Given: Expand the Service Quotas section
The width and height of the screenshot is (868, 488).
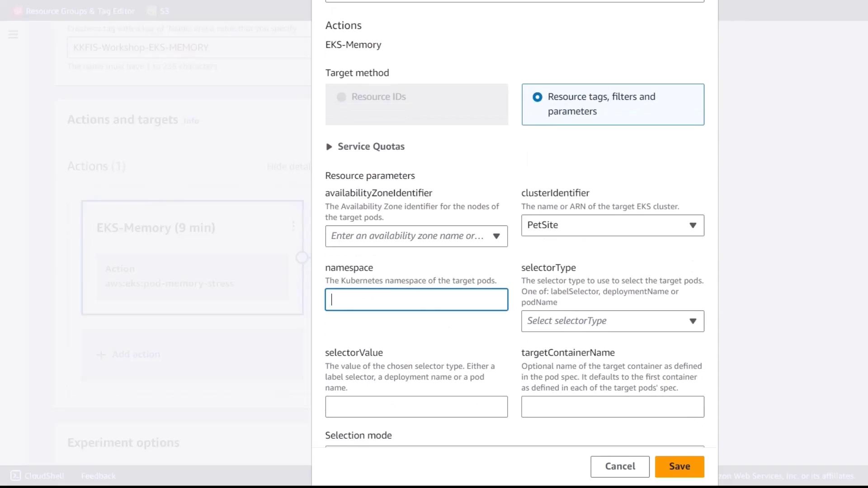Looking at the screenshot, I should coord(329,147).
